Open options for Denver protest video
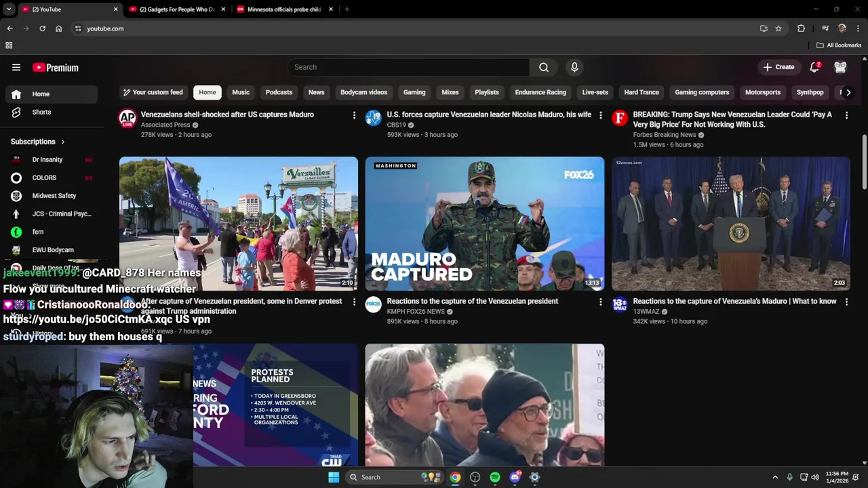 (x=354, y=302)
